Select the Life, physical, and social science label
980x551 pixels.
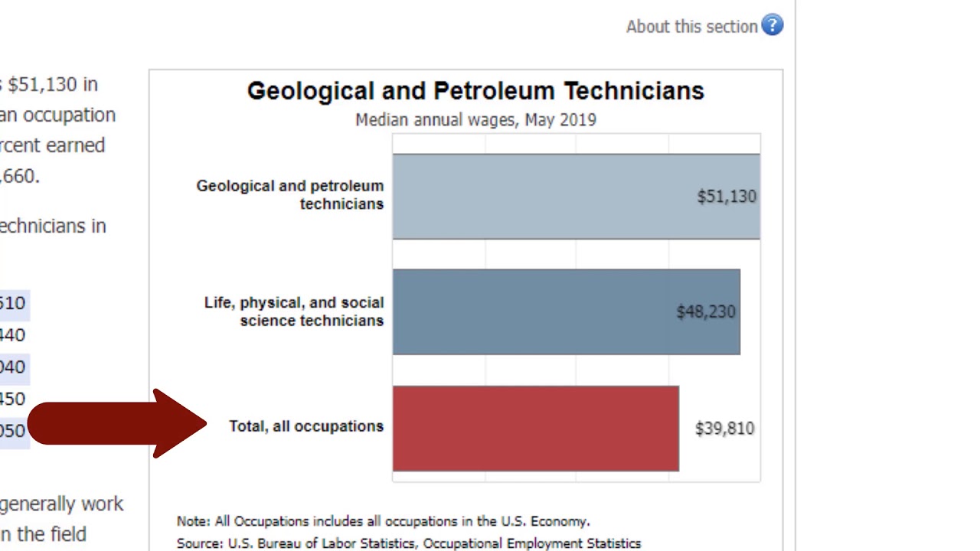coord(294,311)
